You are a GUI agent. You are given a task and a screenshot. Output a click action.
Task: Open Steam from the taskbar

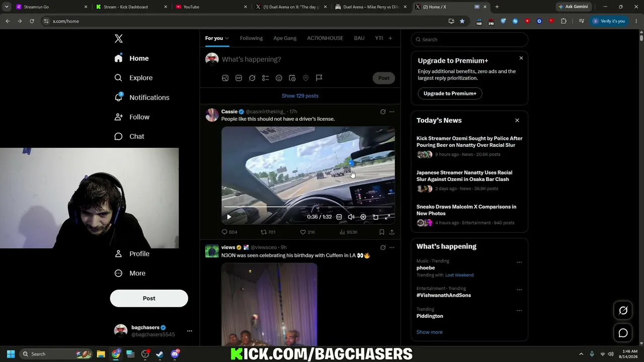(x=160, y=354)
